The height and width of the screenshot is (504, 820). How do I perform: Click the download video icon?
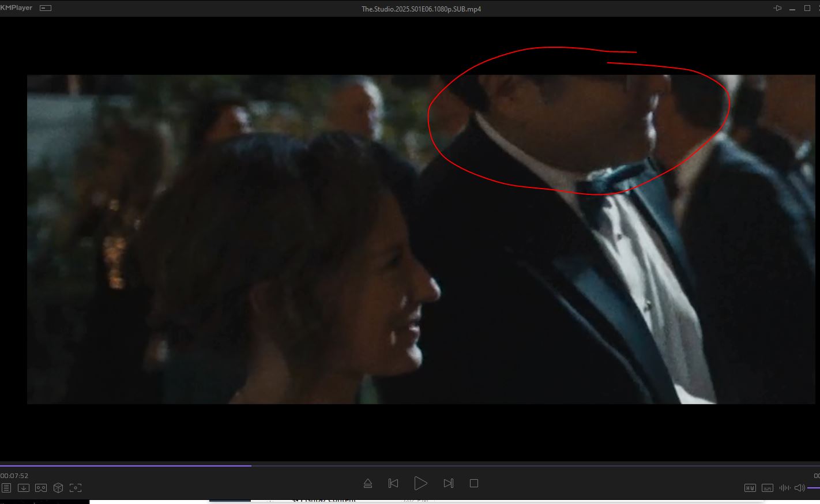(24, 488)
